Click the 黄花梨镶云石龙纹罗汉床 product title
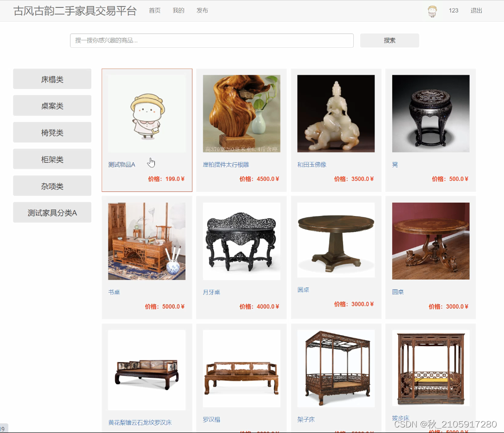This screenshot has width=504, height=433. click(140, 422)
